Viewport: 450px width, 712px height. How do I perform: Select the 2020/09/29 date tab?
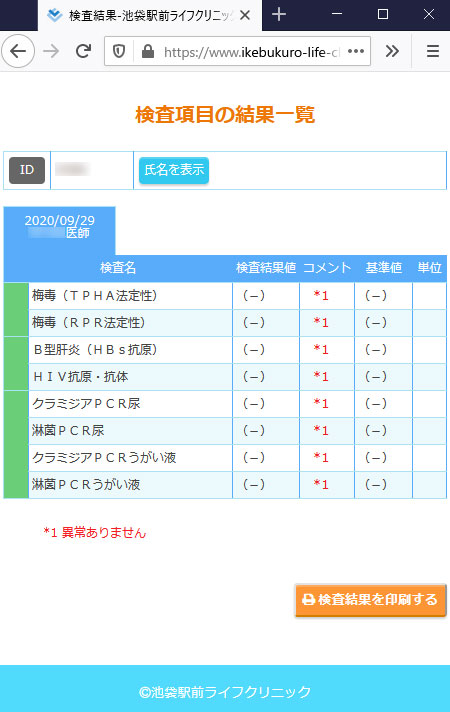click(59, 231)
